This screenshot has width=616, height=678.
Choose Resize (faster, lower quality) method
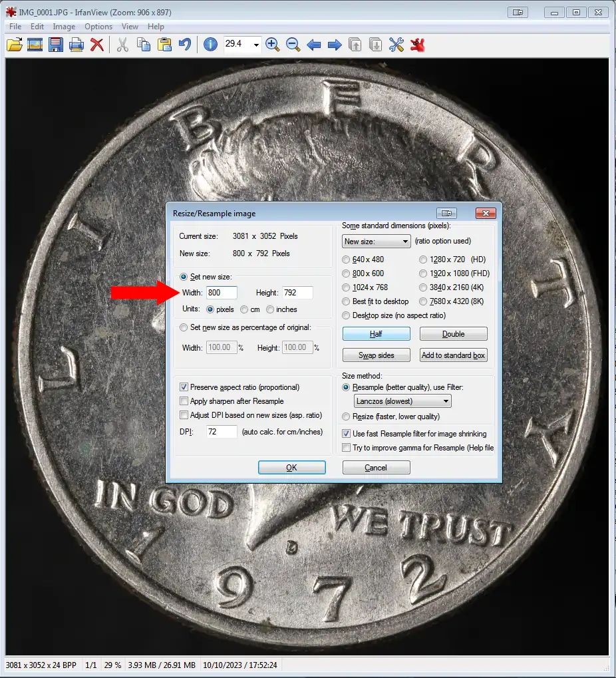pyautogui.click(x=346, y=417)
